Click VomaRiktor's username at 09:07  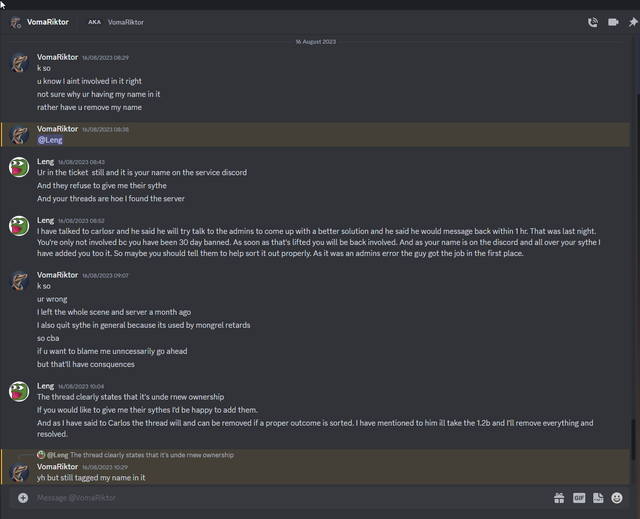(57, 275)
